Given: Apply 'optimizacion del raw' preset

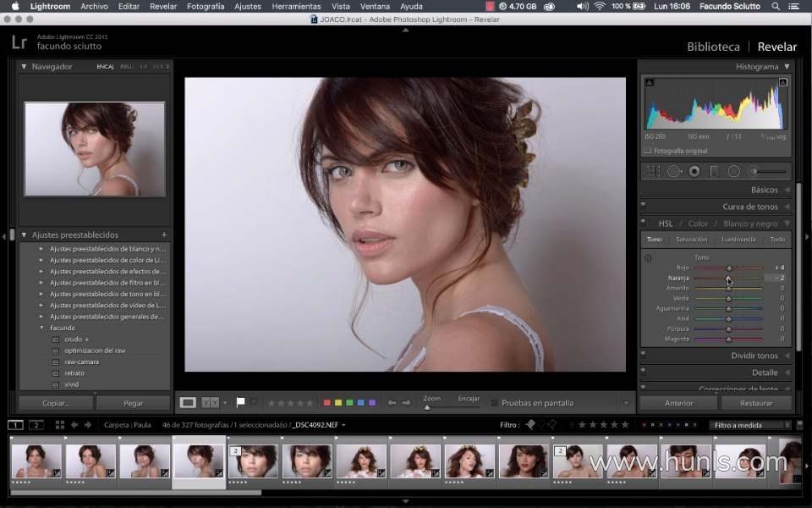Looking at the screenshot, I should pos(95,351).
